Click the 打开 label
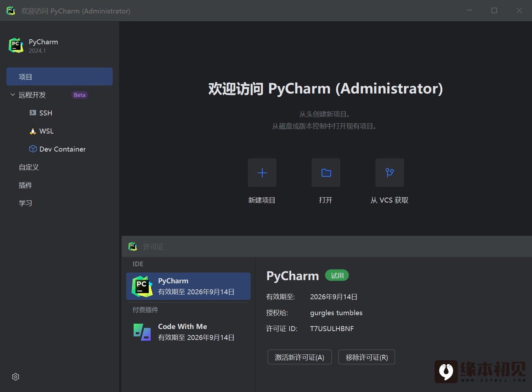The height and width of the screenshot is (392, 532). pos(325,200)
